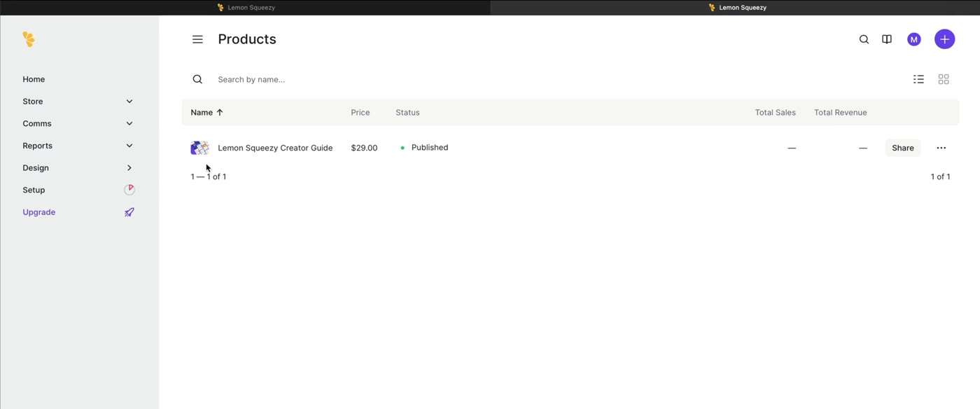Open the Design submenu arrow
Image resolution: width=980 pixels, height=409 pixels.
point(129,168)
